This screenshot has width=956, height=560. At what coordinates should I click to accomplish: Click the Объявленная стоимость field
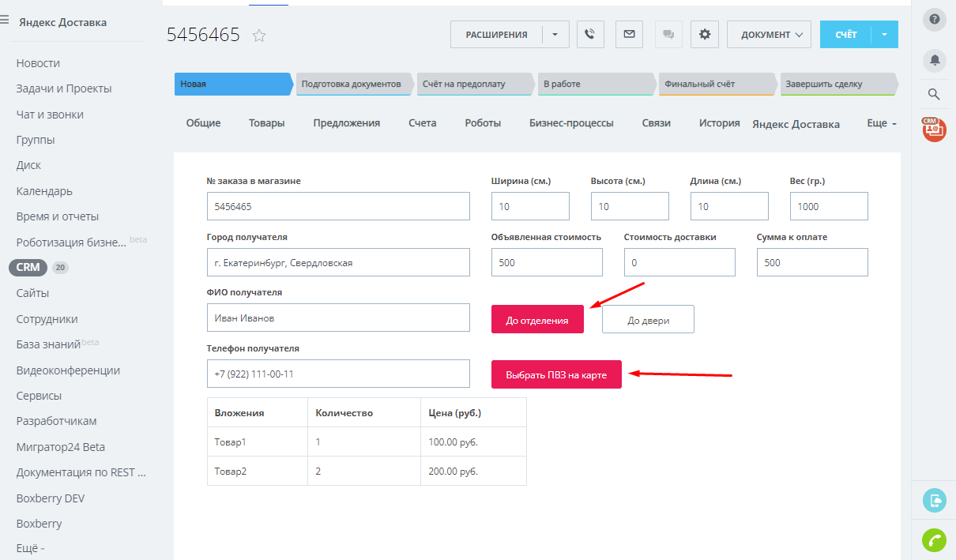pyautogui.click(x=547, y=262)
